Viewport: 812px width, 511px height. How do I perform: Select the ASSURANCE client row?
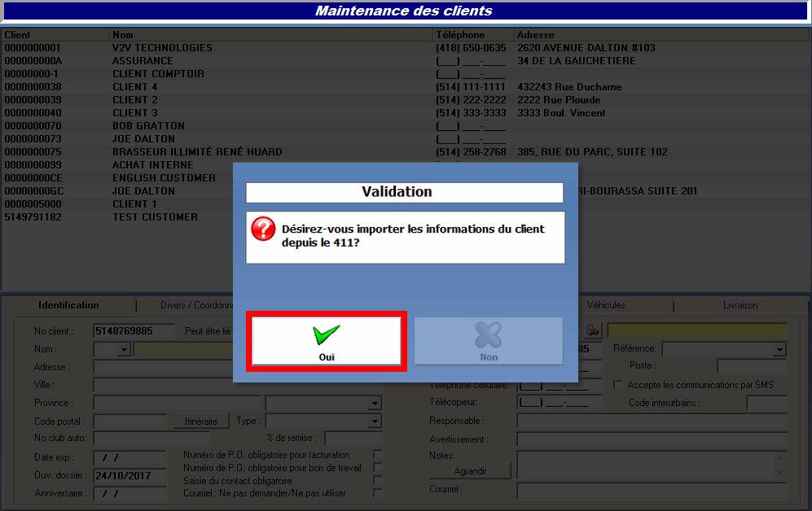click(406, 60)
